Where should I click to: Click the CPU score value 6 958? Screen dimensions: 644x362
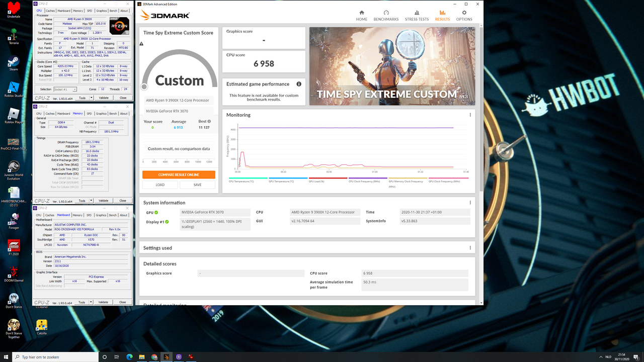click(x=264, y=64)
